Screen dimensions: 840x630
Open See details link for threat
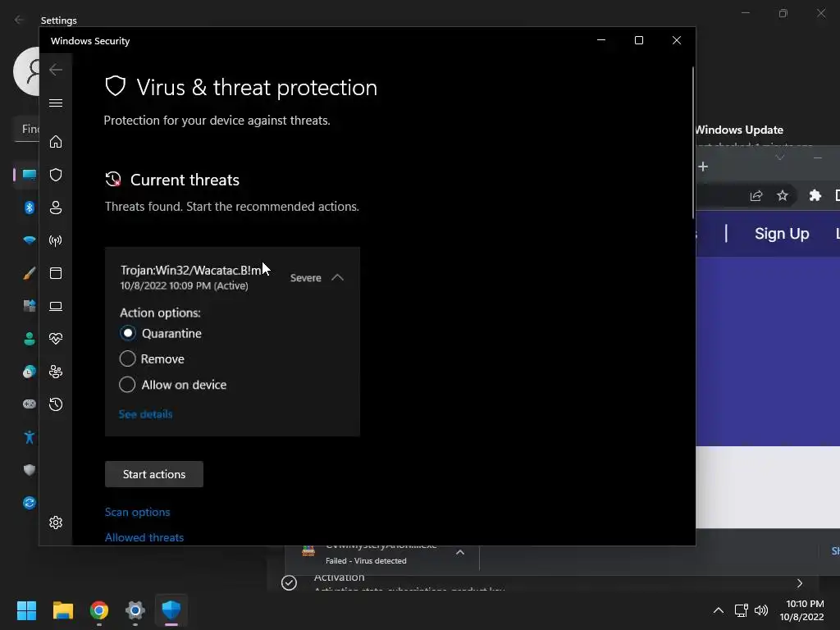click(146, 414)
